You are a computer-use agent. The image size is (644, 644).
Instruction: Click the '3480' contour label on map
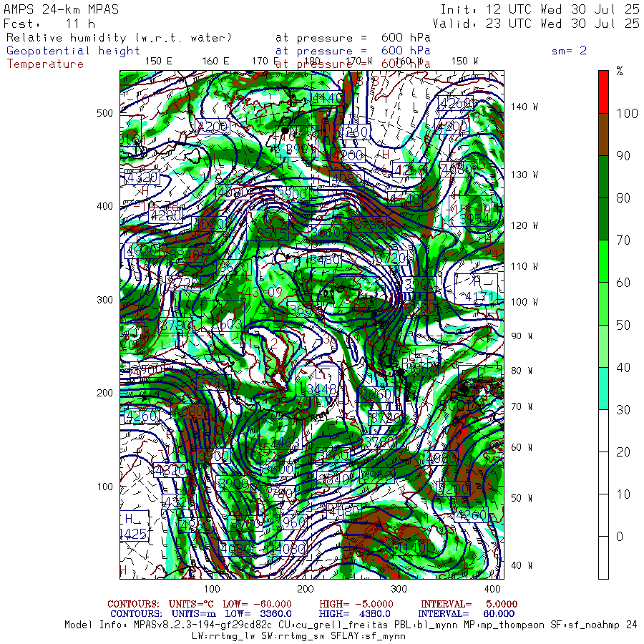click(325, 260)
